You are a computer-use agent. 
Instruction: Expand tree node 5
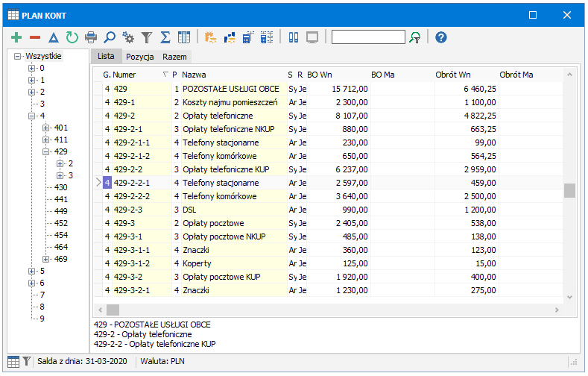(31, 272)
